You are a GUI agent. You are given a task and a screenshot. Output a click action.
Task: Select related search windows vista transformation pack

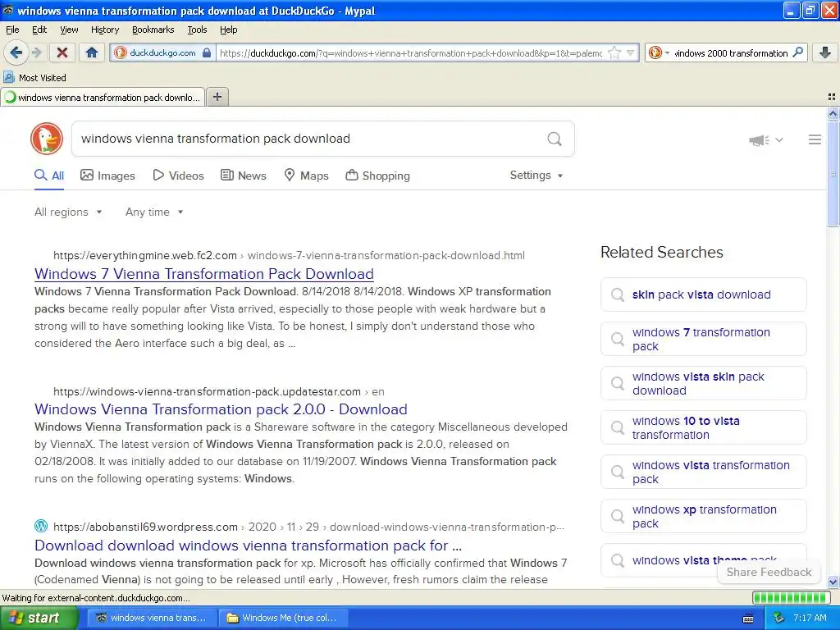click(x=703, y=472)
